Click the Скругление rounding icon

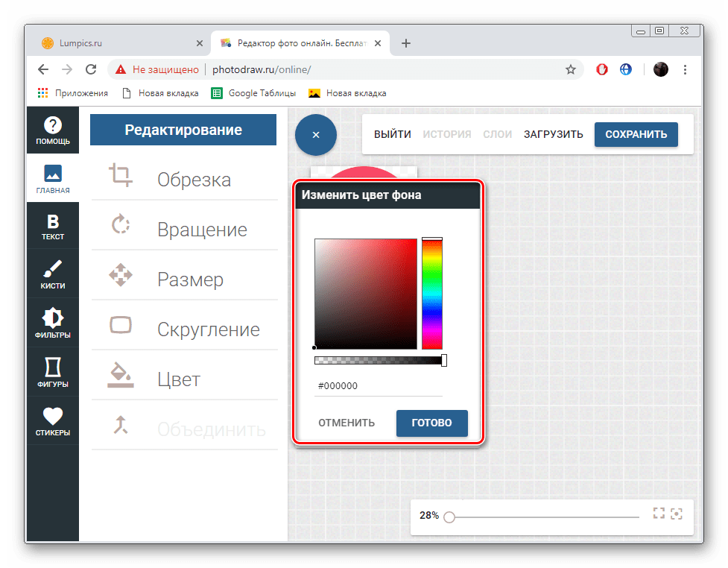(121, 325)
